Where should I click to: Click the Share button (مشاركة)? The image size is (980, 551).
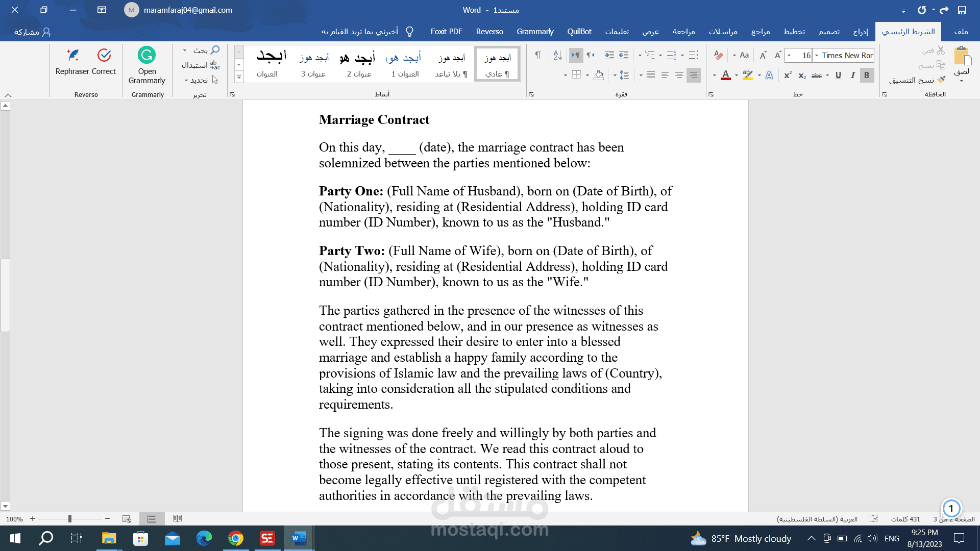coord(33,32)
